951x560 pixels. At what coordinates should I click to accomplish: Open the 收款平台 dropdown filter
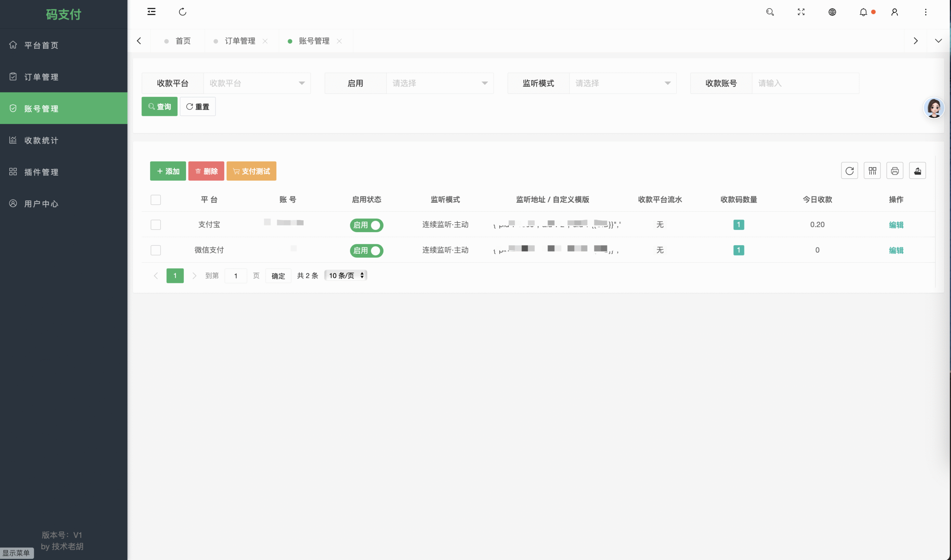pyautogui.click(x=257, y=83)
